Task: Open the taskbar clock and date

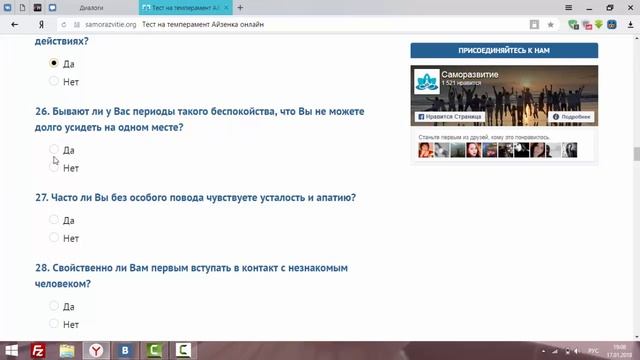Action: tap(620, 351)
